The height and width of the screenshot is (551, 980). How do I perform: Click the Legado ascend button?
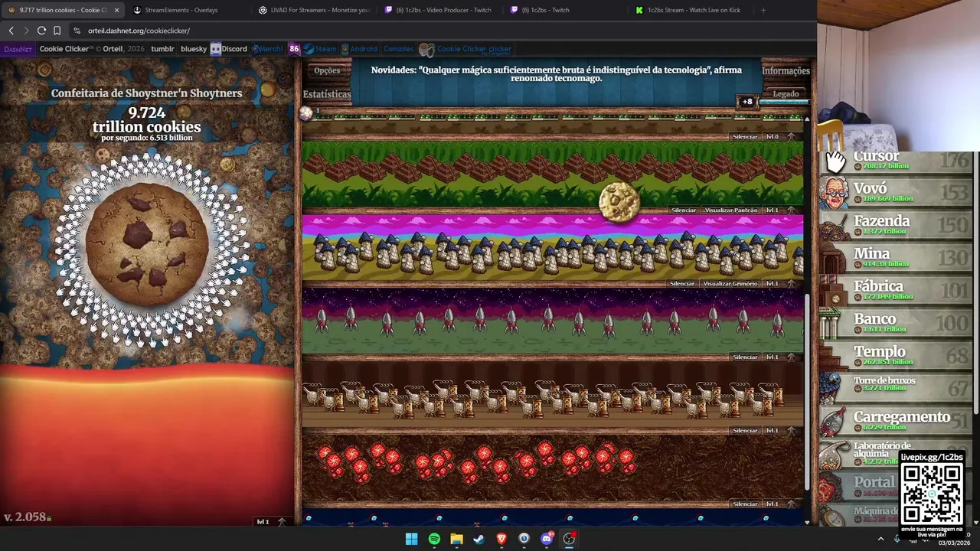pos(786,94)
